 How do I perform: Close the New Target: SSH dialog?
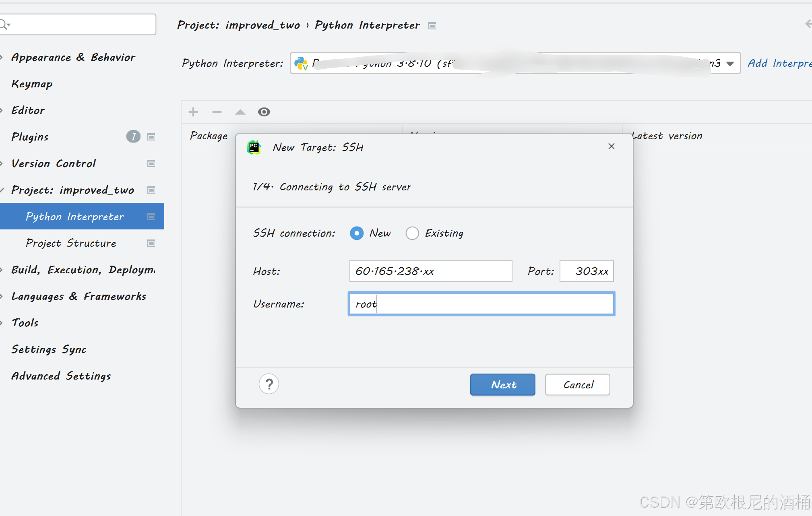coord(612,146)
